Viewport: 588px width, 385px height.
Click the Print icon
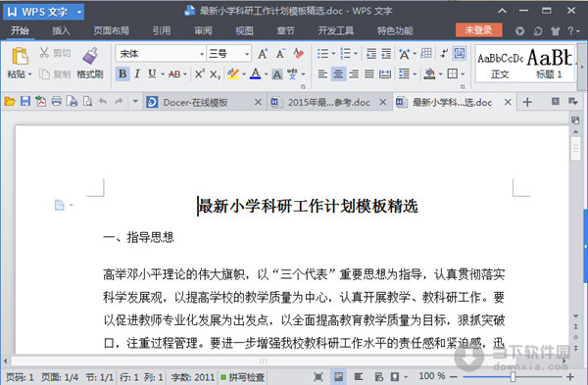56,101
